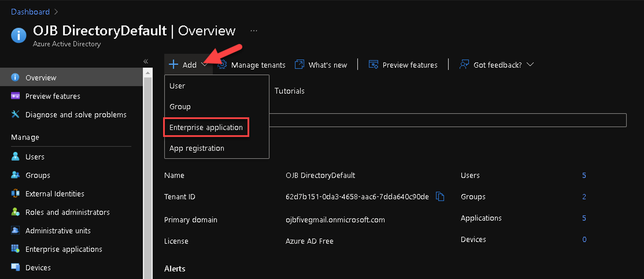Click the Add plus icon

pyautogui.click(x=173, y=65)
